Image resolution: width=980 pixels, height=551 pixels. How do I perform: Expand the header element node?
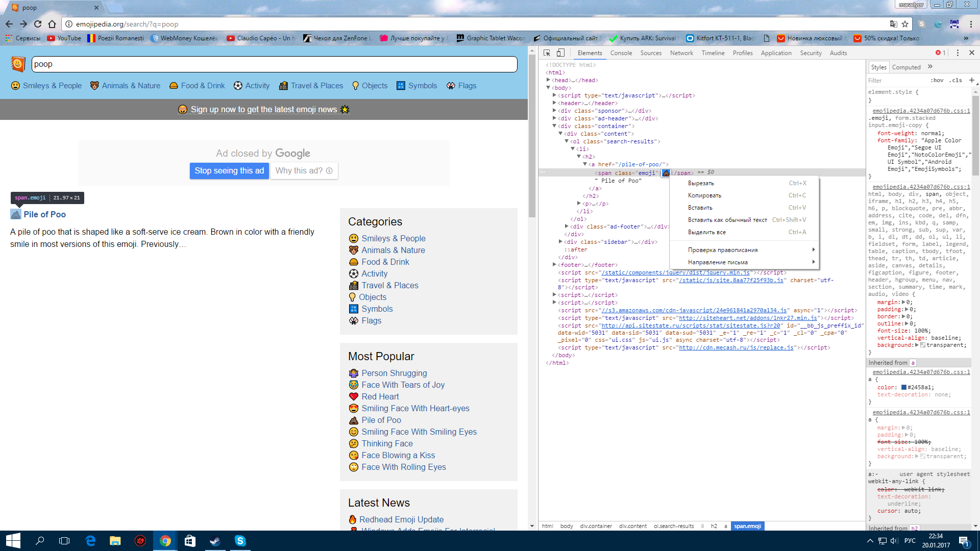(x=554, y=103)
